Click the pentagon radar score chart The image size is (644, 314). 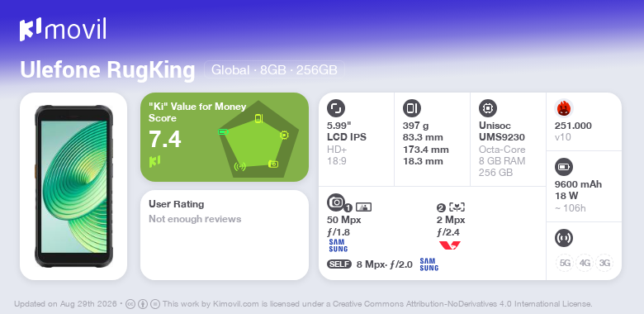[258, 139]
